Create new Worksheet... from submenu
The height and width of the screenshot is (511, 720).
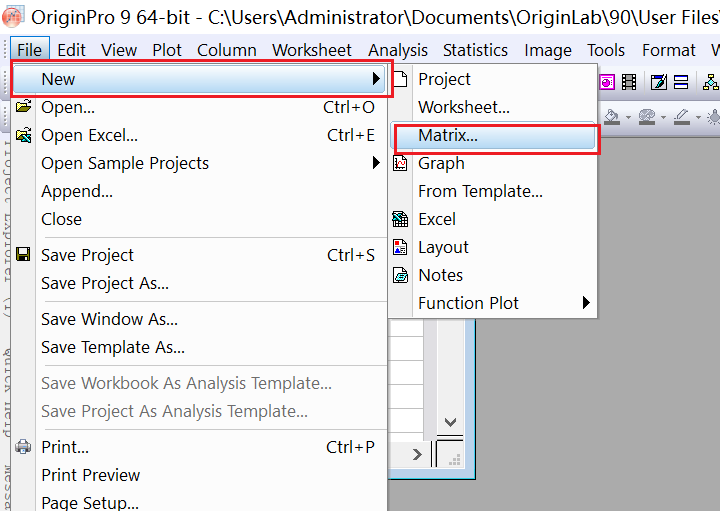coord(493,107)
